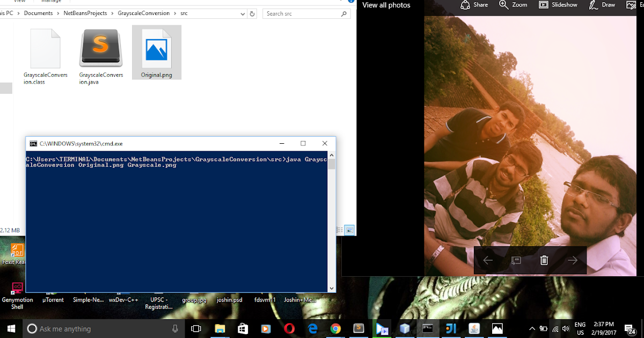Select the µTorrent desktop shortcut label
The width and height of the screenshot is (644, 338).
(53, 300)
